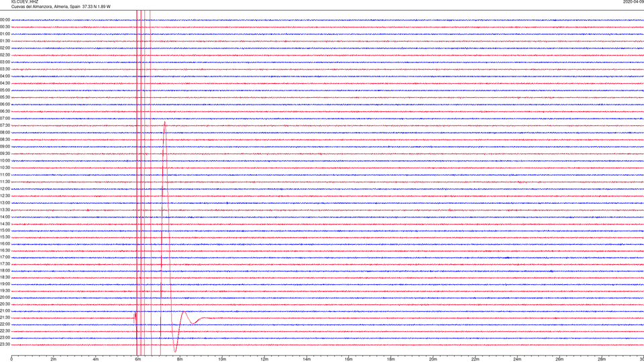Click the 16m tick on the minutes axis
The height and width of the screenshot is (362, 644).
click(x=349, y=359)
